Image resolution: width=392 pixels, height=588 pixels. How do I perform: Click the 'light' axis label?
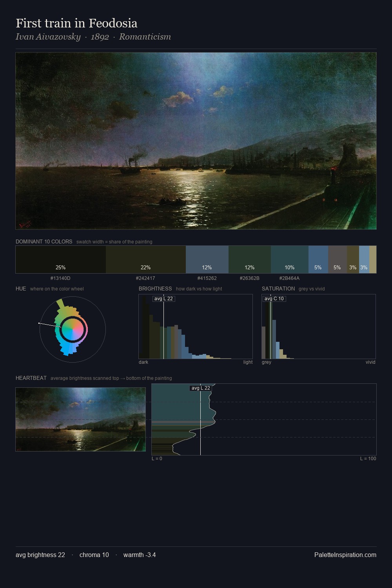pos(248,362)
